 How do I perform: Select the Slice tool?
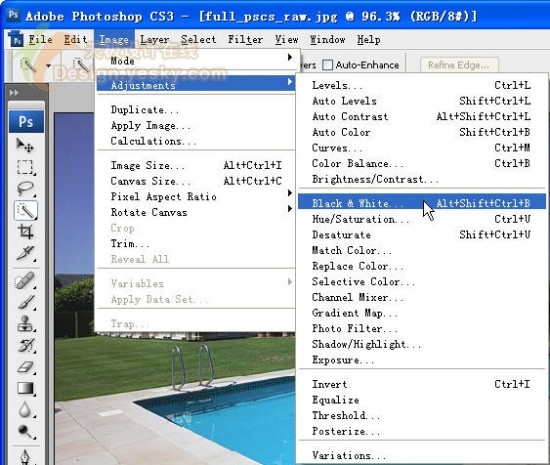coord(25,254)
